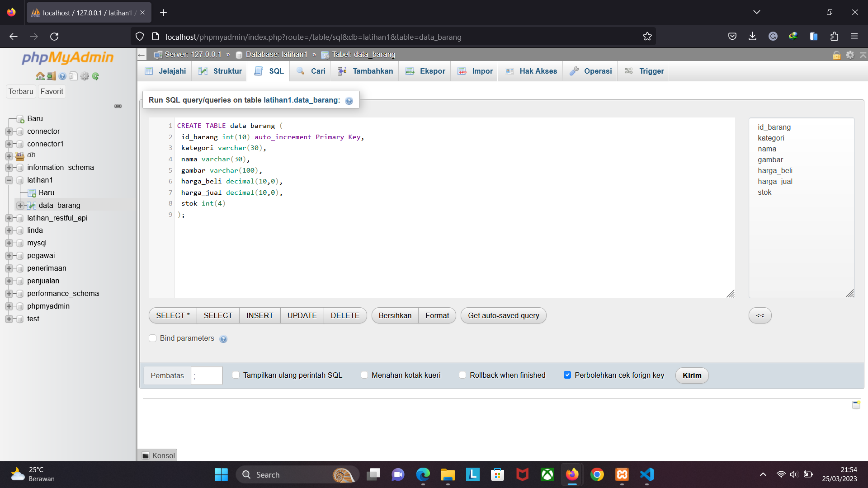Expand the pegawai database node

tap(9, 255)
